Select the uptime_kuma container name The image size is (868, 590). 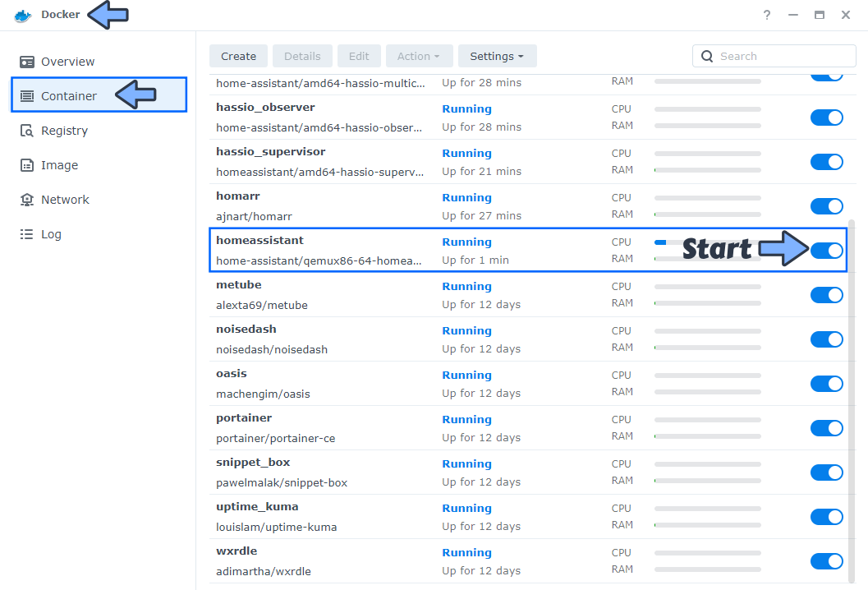tap(257, 506)
